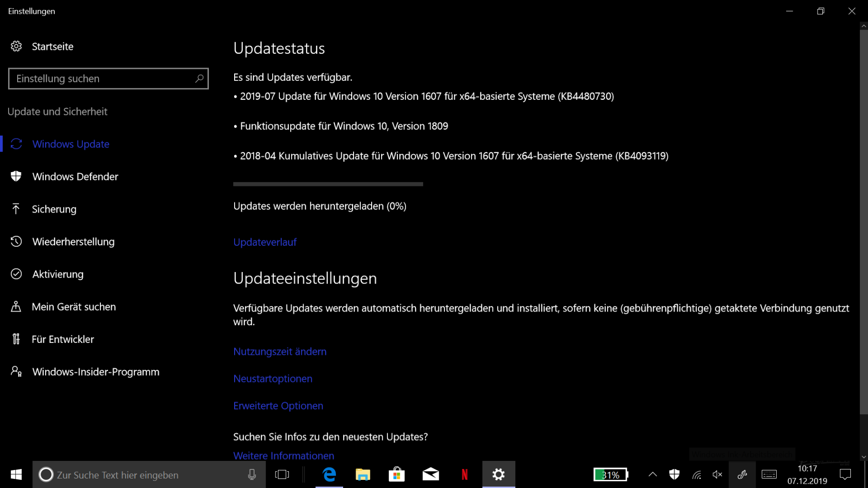Open the Updateverlauf link

pyautogui.click(x=265, y=242)
